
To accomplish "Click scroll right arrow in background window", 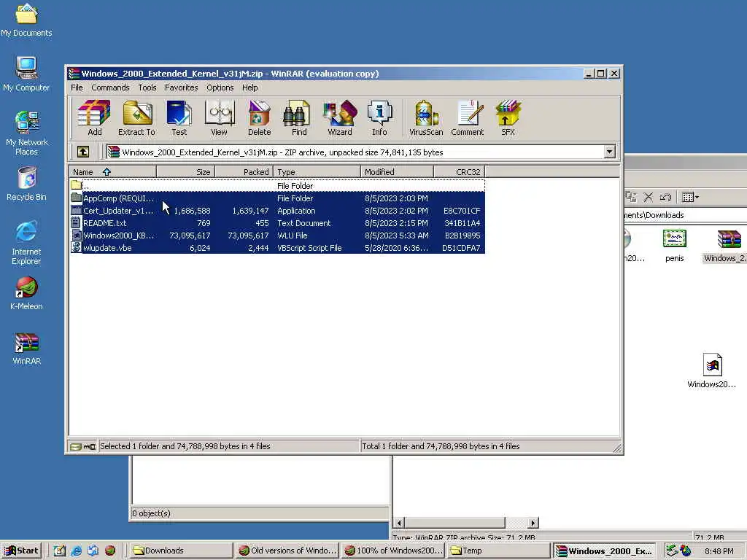I will pyautogui.click(x=533, y=522).
